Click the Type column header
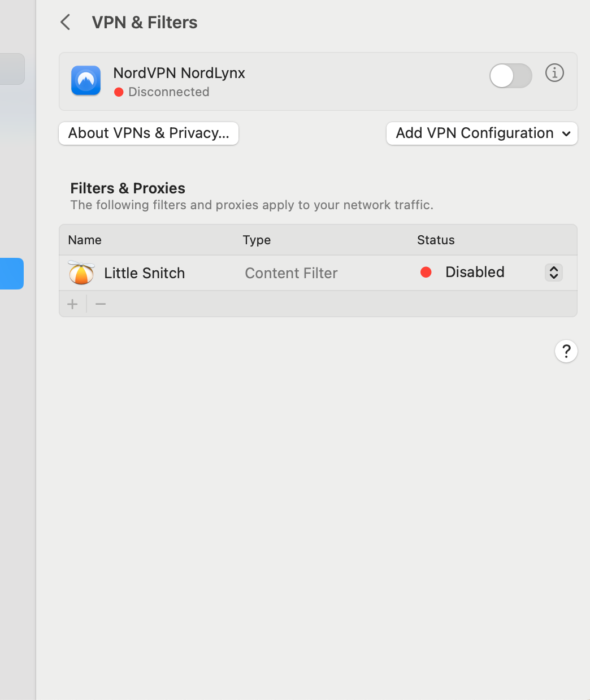 click(257, 240)
